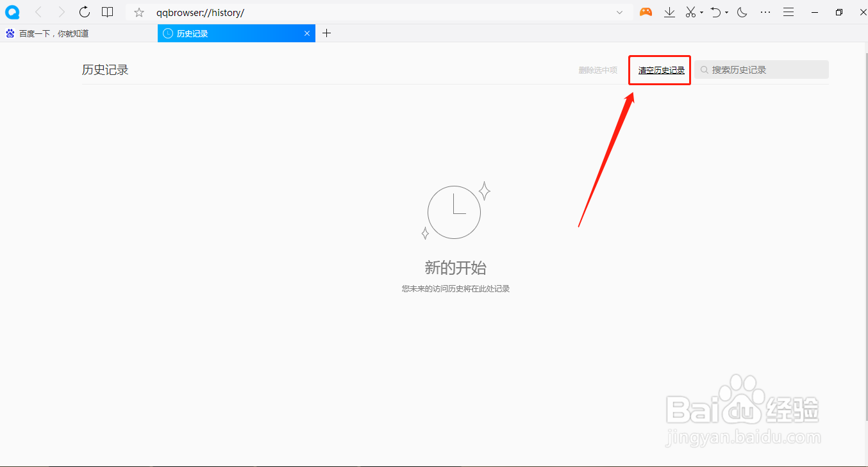Screen dimensions: 868x467
Task: Click the 清空历史记录 link
Action: (662, 70)
